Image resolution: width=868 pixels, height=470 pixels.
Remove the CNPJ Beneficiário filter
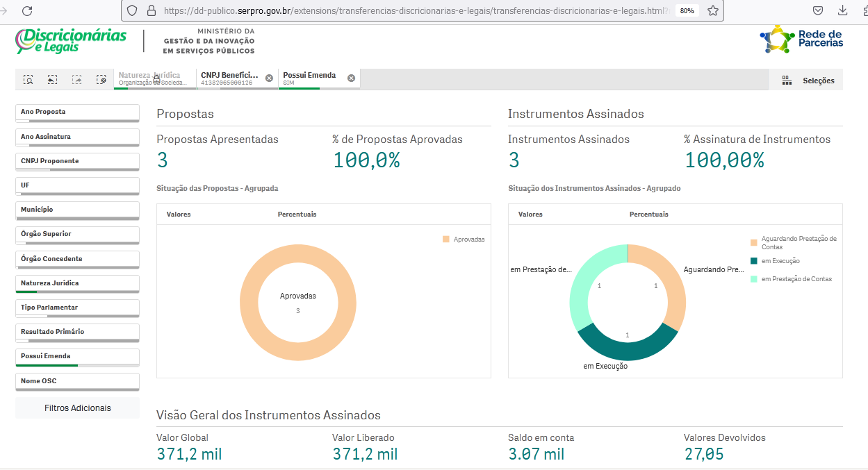[269, 78]
